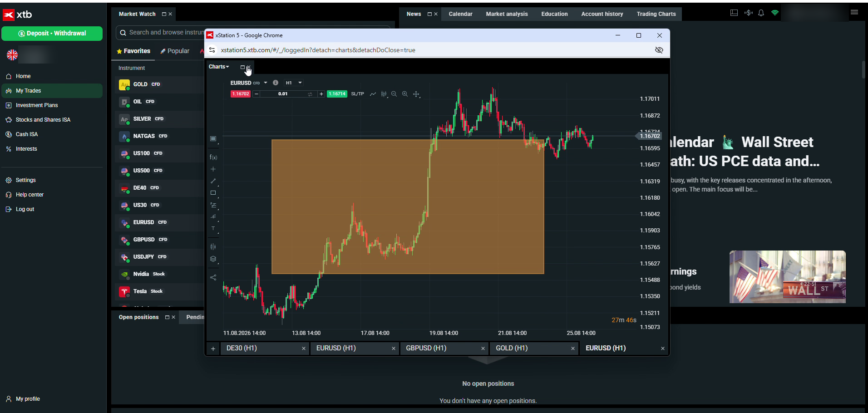This screenshot has height=413, width=868.
Task: Click the green buy price 1.16714 button
Action: (337, 94)
